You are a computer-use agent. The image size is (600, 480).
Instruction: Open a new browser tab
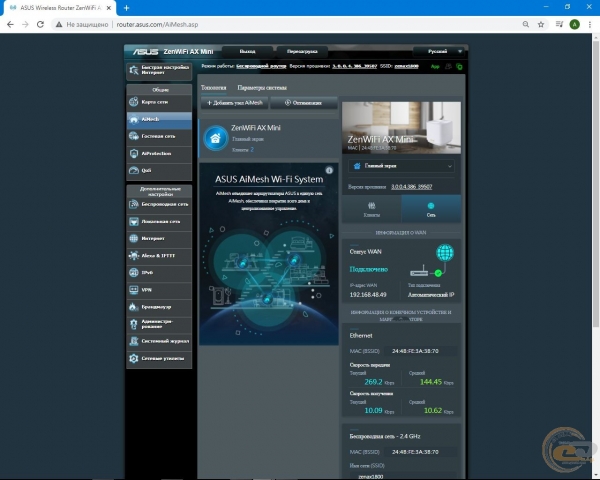pyautogui.click(x=127, y=8)
